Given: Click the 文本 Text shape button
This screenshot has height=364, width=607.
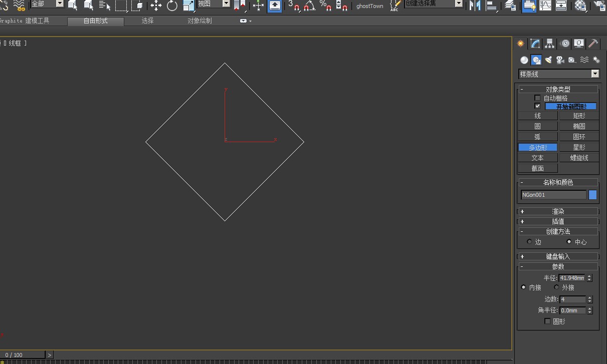Looking at the screenshot, I should (x=537, y=158).
